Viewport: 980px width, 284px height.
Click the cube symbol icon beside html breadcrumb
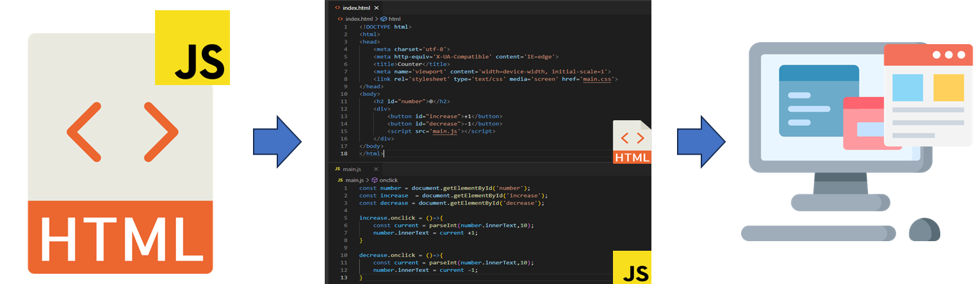(384, 19)
